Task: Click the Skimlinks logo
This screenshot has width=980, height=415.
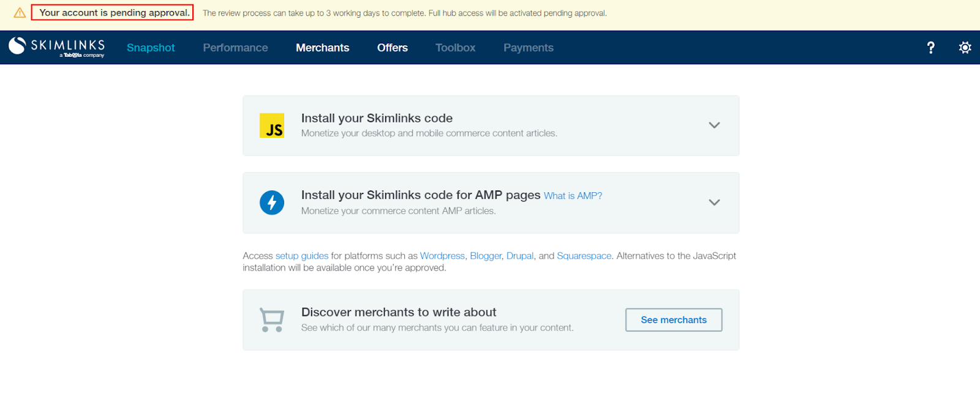Action: 56,47
